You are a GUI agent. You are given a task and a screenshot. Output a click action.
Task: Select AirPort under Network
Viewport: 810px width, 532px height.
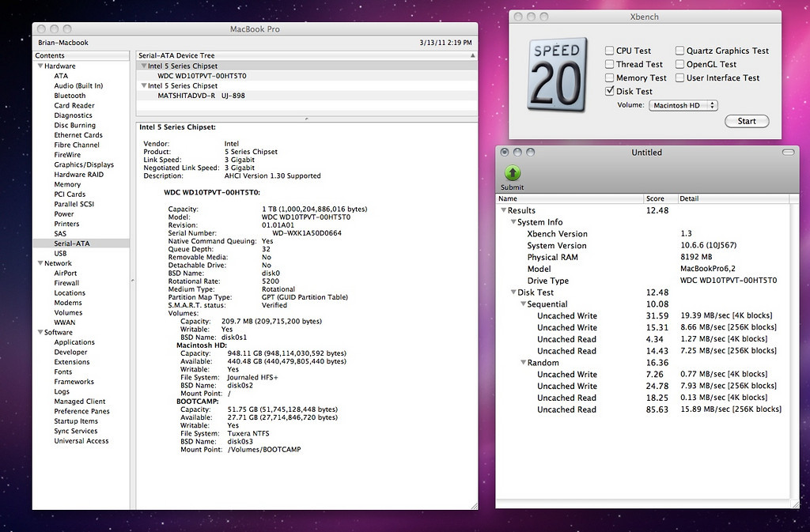(x=65, y=273)
